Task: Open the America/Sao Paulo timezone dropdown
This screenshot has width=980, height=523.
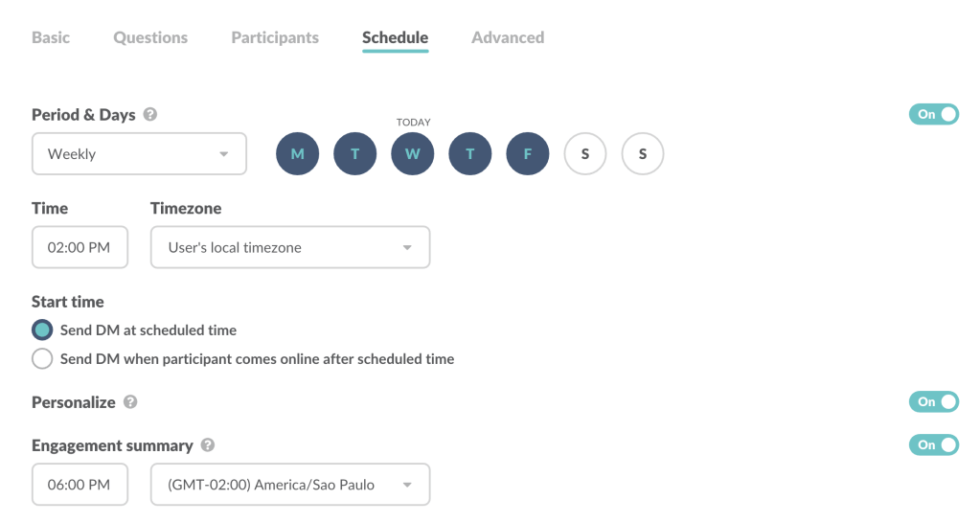Action: click(290, 485)
